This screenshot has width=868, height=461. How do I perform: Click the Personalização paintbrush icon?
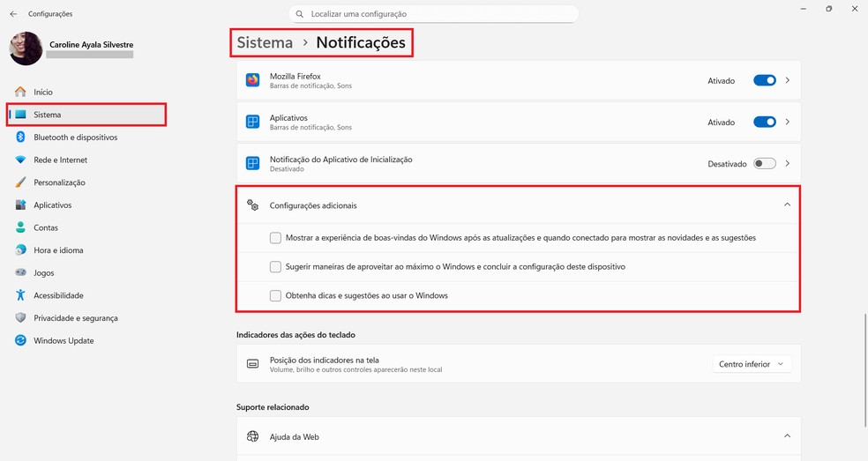coord(20,182)
